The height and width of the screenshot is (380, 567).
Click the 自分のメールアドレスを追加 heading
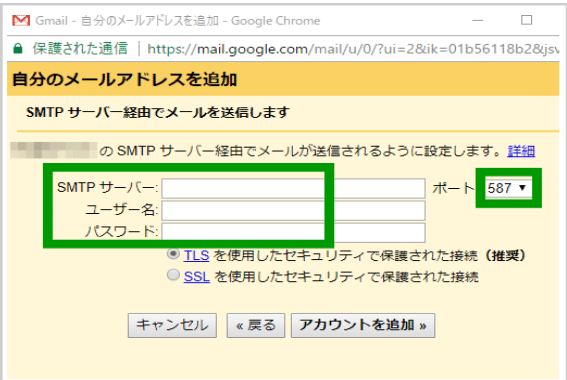[x=125, y=79]
